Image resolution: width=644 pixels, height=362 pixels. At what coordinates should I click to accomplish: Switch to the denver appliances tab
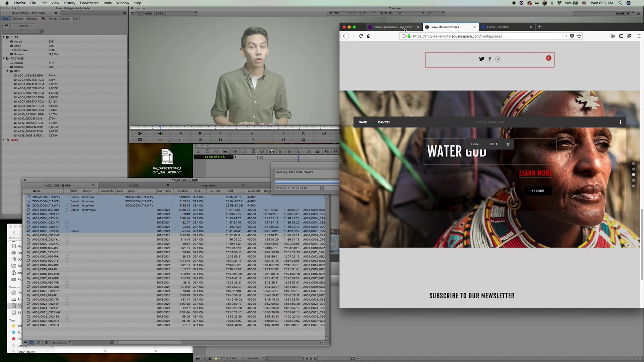pyautogui.click(x=393, y=27)
